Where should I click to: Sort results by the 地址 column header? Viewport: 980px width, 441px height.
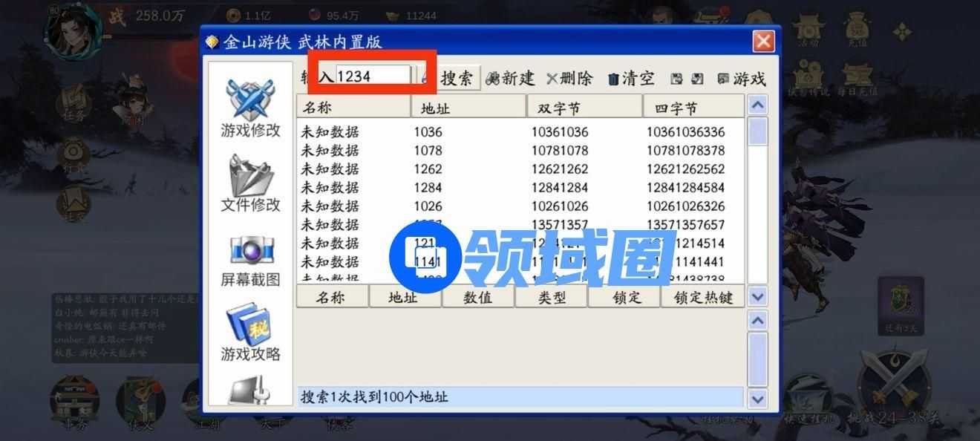coord(468,108)
